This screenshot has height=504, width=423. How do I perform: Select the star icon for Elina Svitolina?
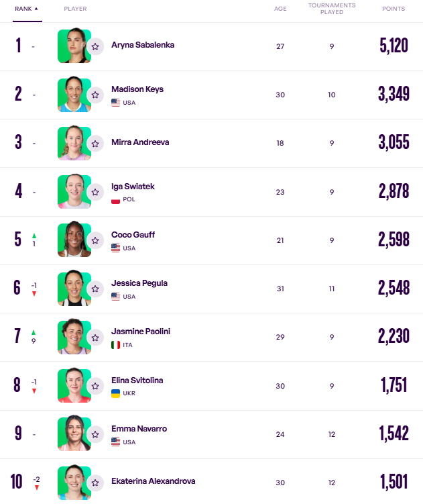coord(95,386)
